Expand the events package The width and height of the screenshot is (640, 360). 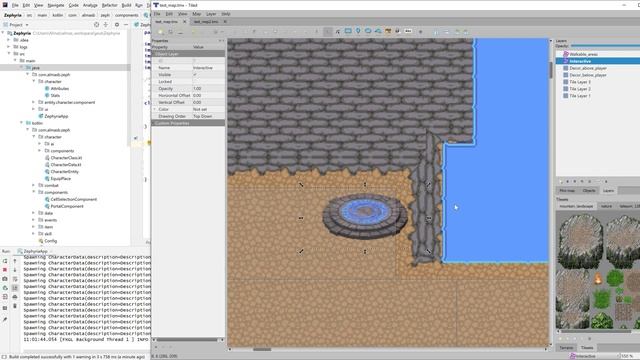coord(33,220)
